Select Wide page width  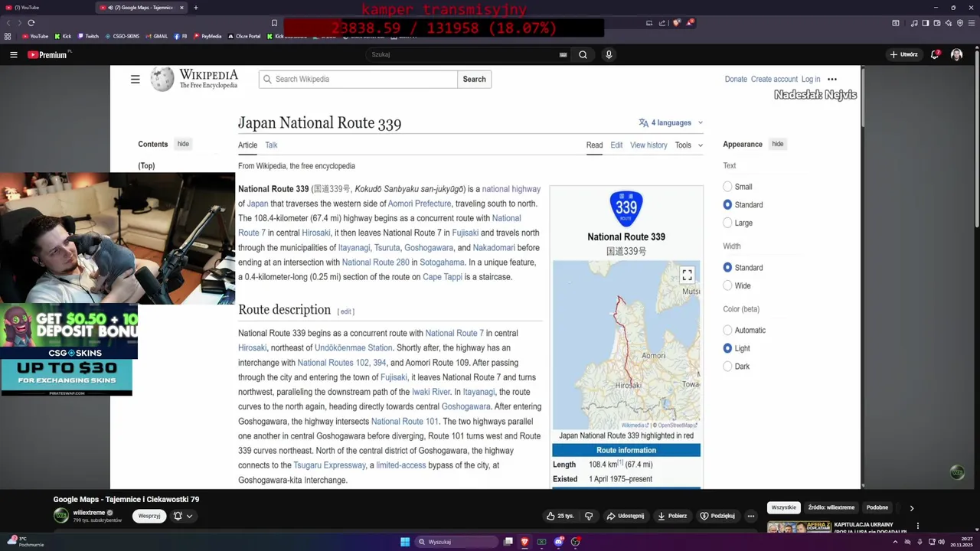click(x=727, y=285)
